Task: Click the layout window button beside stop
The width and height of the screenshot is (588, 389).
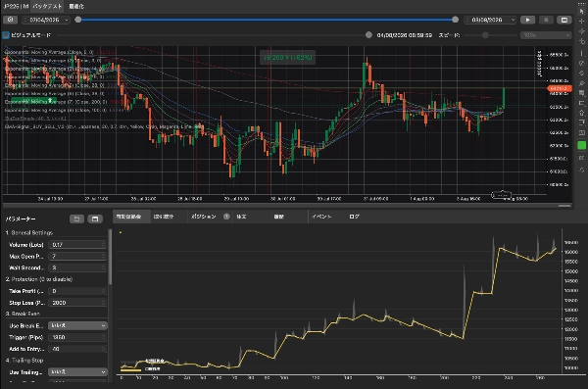Action: [564, 20]
